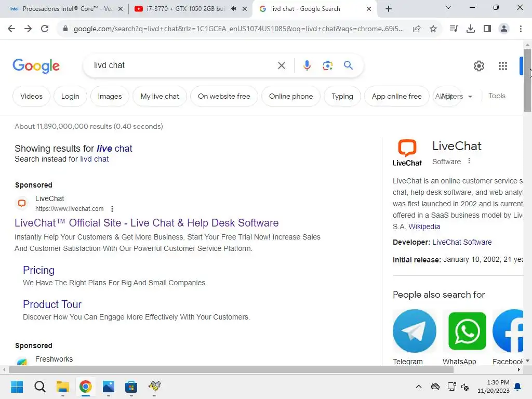Select the On website free chip

224,96
